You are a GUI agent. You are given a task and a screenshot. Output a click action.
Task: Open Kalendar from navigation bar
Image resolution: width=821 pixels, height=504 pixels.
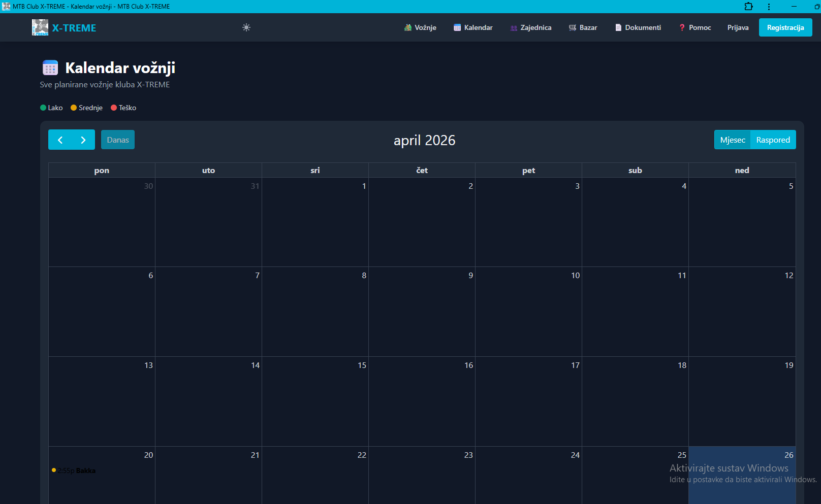[473, 27]
